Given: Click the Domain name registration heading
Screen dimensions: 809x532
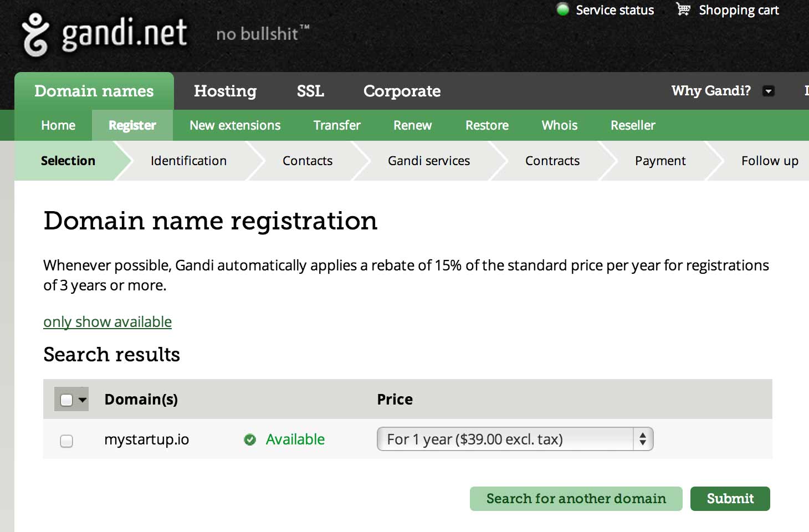Looking at the screenshot, I should [x=211, y=221].
